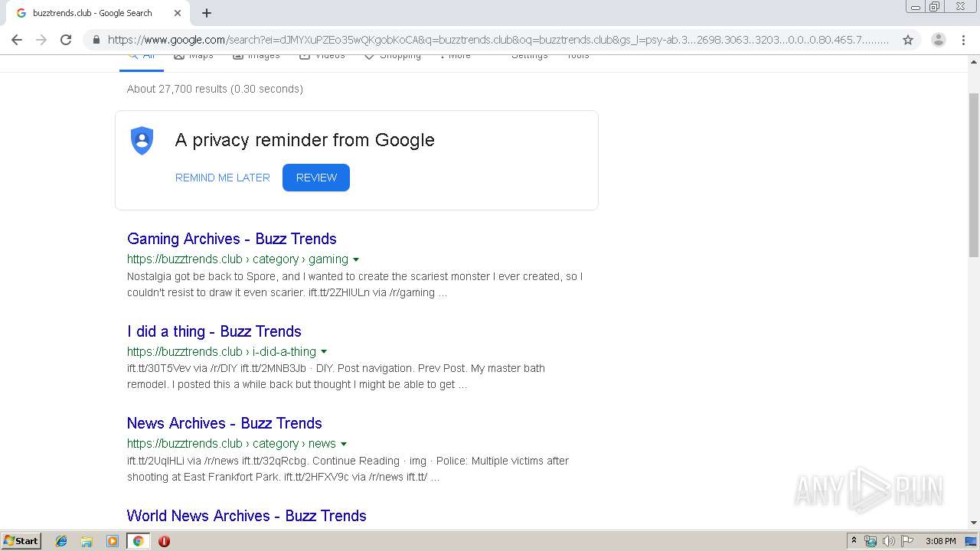Open file explorer folder taskbar icon
Viewport: 980px width, 551px height.
(x=87, y=541)
